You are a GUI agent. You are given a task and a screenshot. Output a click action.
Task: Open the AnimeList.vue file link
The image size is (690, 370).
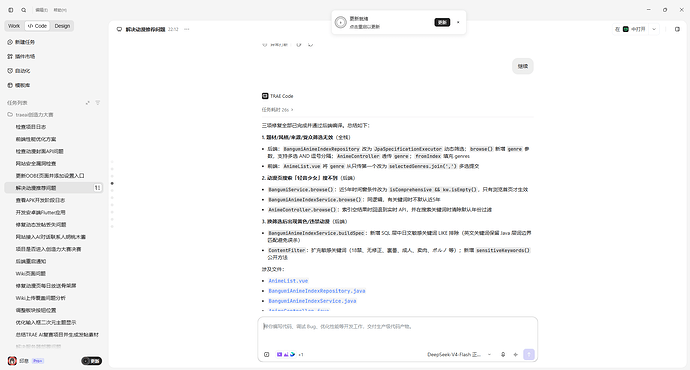pyautogui.click(x=288, y=281)
